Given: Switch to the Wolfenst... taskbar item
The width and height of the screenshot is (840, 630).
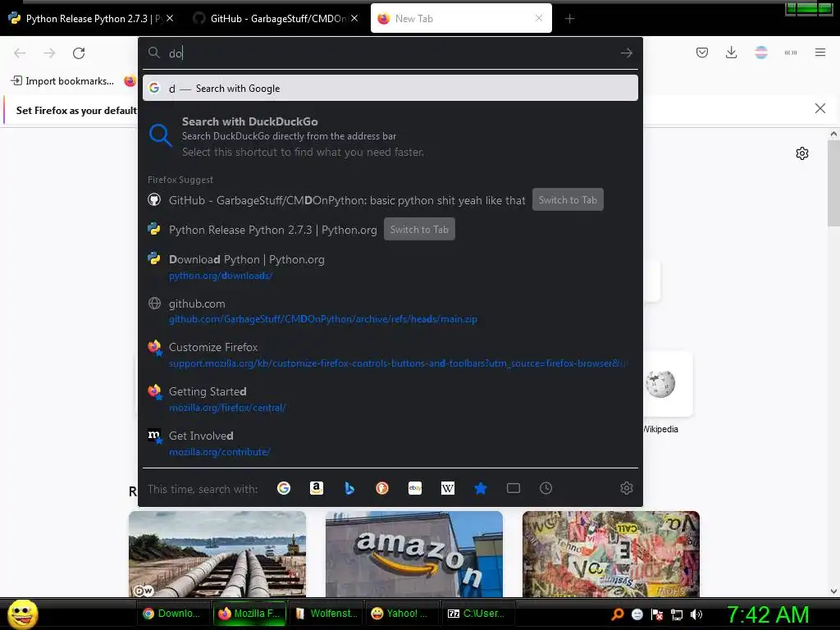Looking at the screenshot, I should pyautogui.click(x=326, y=614).
